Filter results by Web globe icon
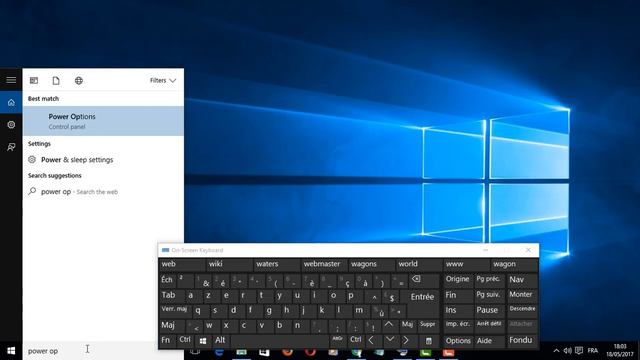The height and width of the screenshot is (360, 640). click(x=79, y=81)
